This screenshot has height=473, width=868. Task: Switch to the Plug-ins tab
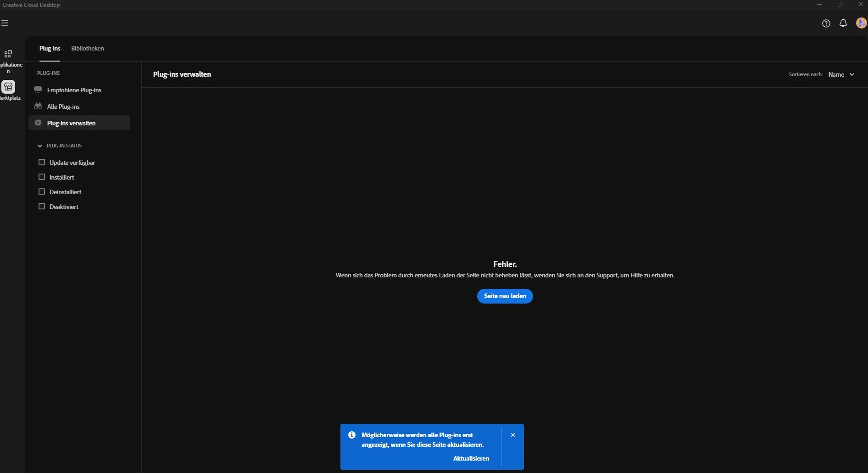pos(50,48)
